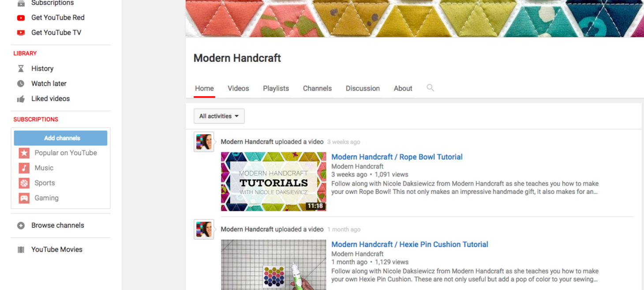
Task: Click the YouTube Movies film icon
Action: [x=21, y=250]
